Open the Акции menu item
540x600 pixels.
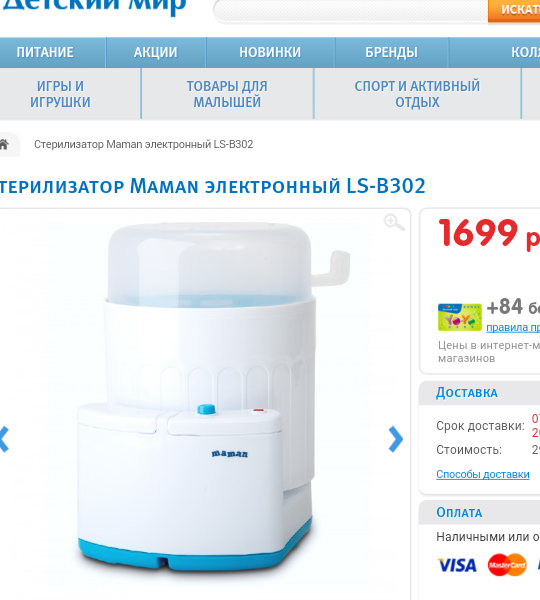tap(156, 52)
